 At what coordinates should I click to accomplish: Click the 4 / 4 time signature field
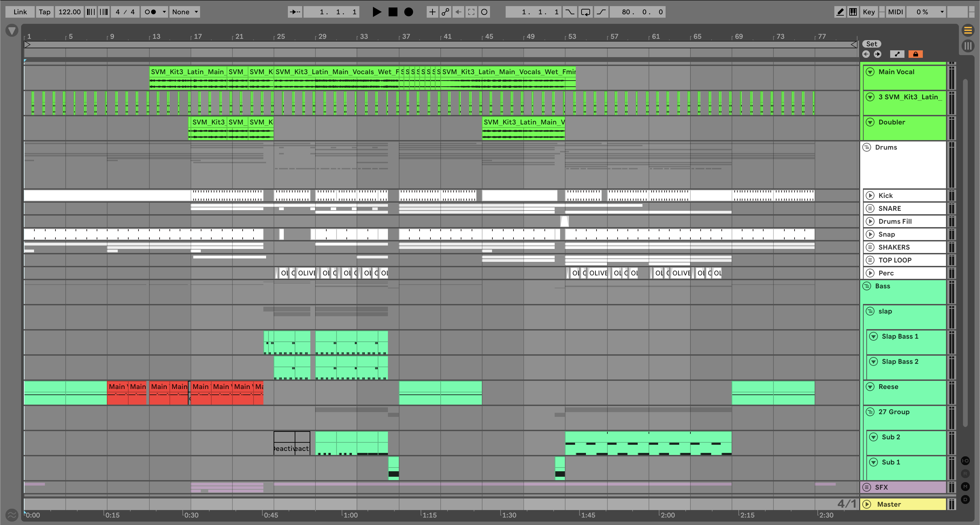[x=125, y=12]
